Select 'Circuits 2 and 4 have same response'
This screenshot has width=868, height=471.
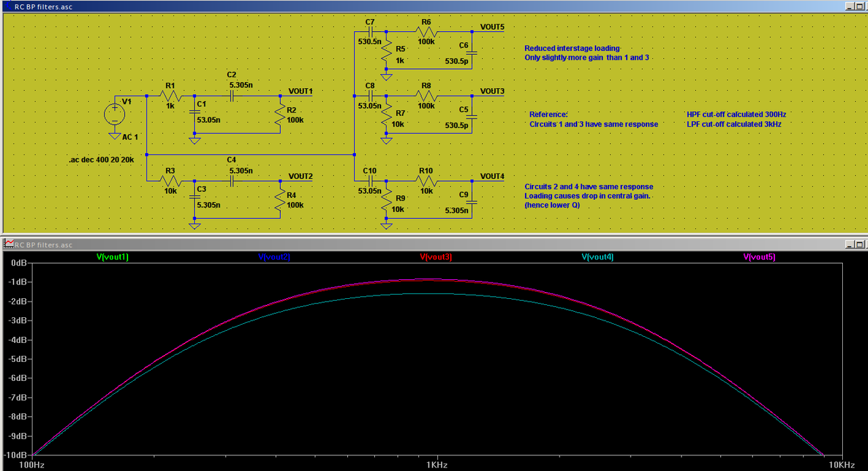pyautogui.click(x=589, y=186)
